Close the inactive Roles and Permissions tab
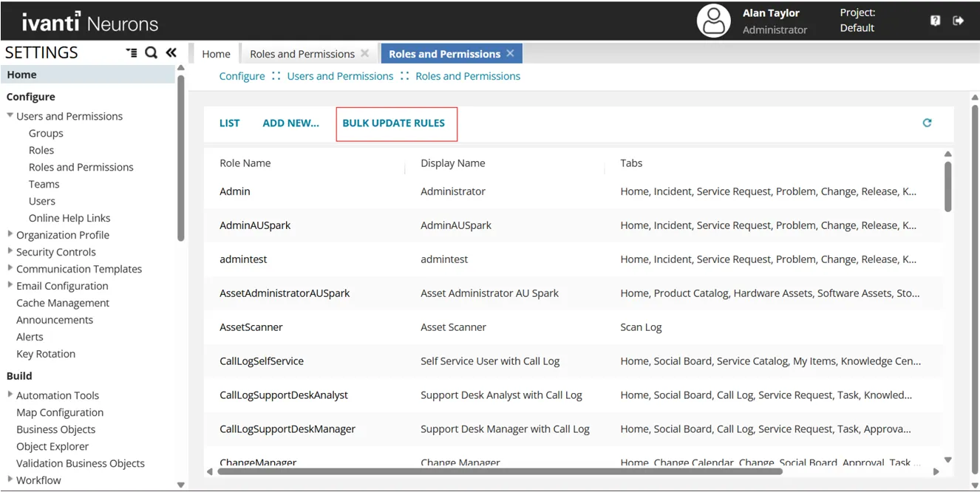Viewport: 980px width, 492px height. click(364, 53)
